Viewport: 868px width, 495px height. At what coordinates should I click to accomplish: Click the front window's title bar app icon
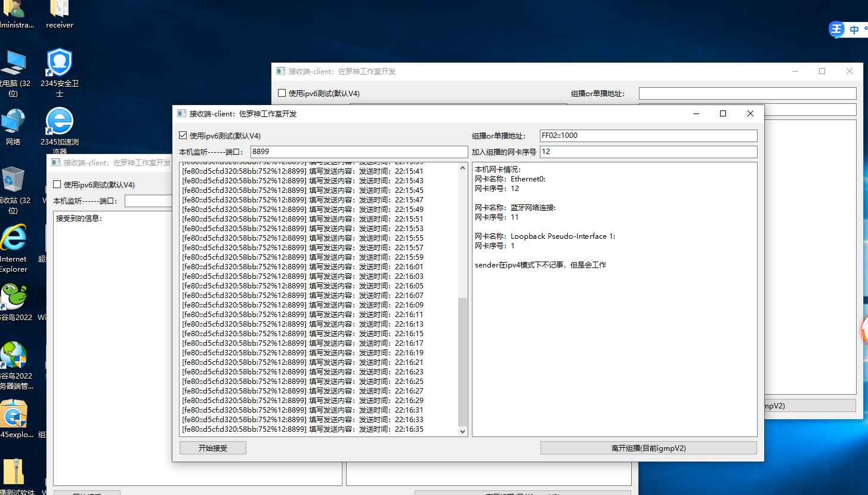click(181, 113)
